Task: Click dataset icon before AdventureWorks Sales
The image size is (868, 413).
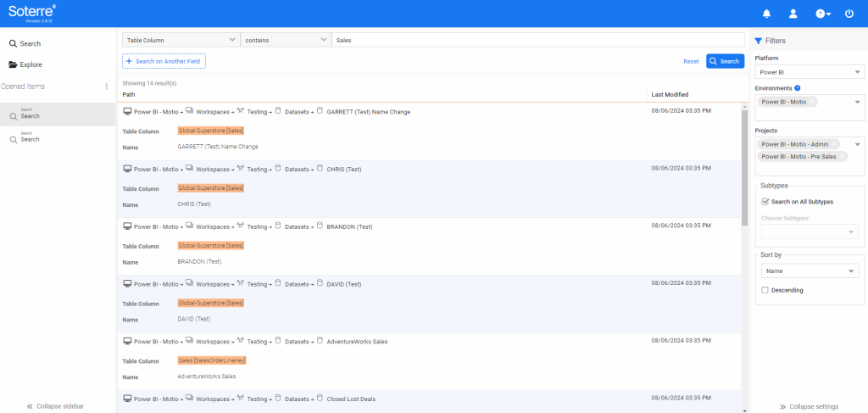Action: (x=320, y=342)
